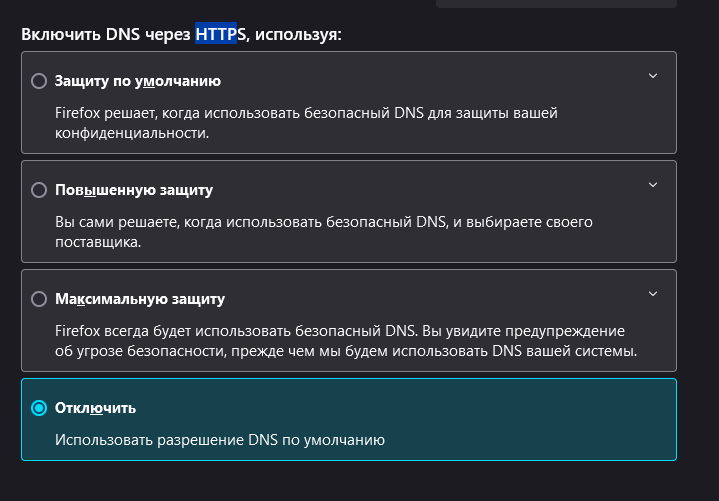Click the "Вы сами решаете" description text
The height and width of the screenshot is (501, 719).
tap(330, 222)
